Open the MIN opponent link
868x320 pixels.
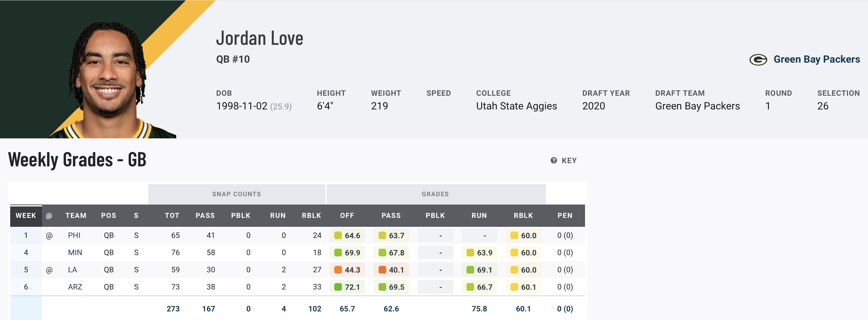pos(75,252)
